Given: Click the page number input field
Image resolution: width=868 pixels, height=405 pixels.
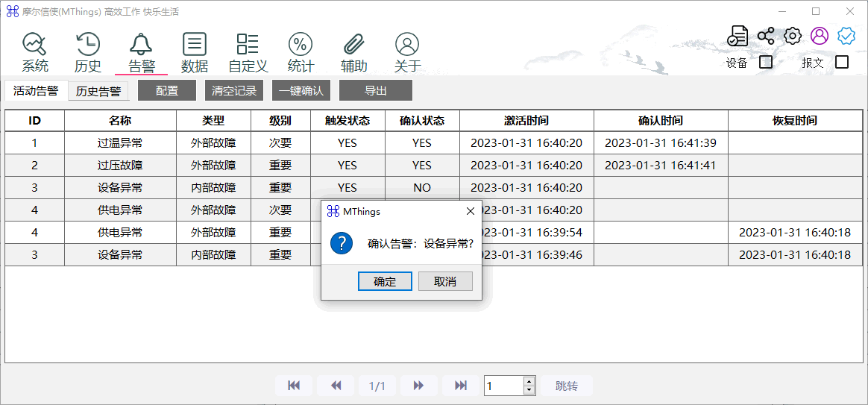Looking at the screenshot, I should tap(503, 386).
